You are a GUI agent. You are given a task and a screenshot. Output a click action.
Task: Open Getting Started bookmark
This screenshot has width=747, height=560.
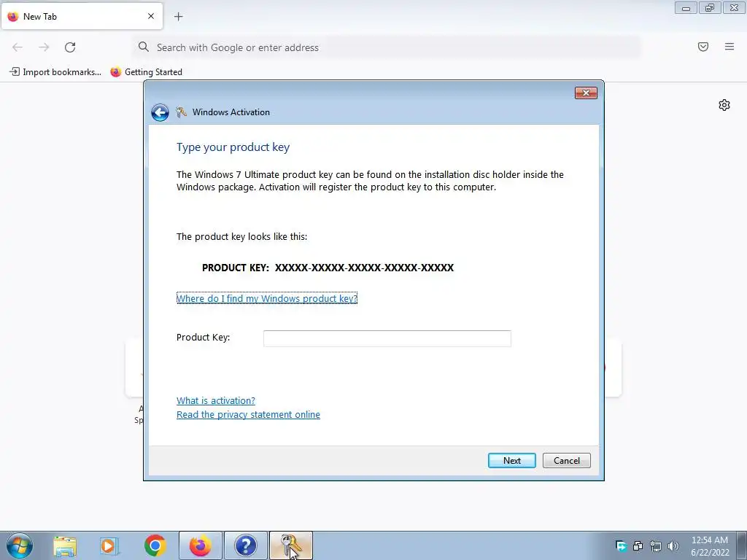[x=146, y=72]
